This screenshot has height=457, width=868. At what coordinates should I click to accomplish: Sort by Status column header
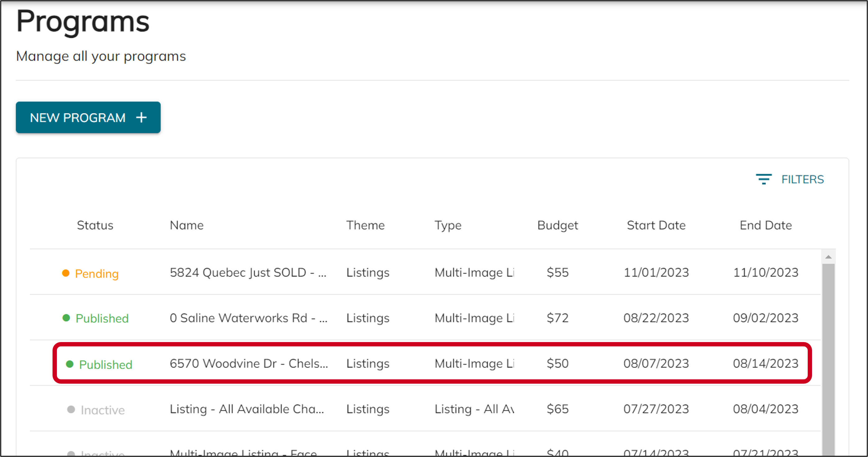pos(95,225)
